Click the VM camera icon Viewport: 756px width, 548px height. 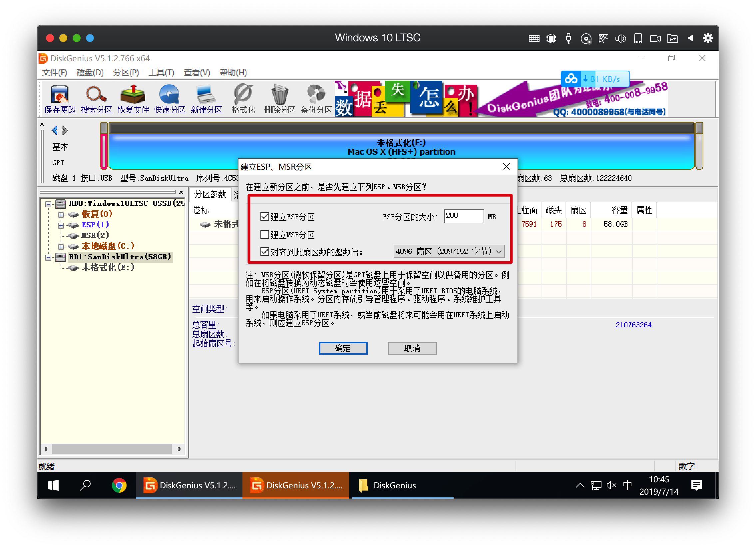click(655, 38)
